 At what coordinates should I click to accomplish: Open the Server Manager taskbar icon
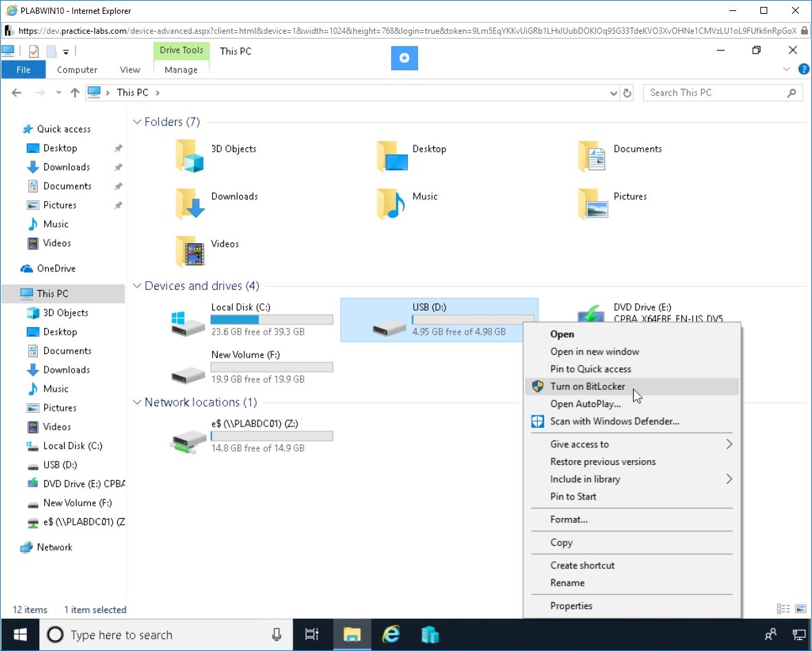[x=430, y=634]
